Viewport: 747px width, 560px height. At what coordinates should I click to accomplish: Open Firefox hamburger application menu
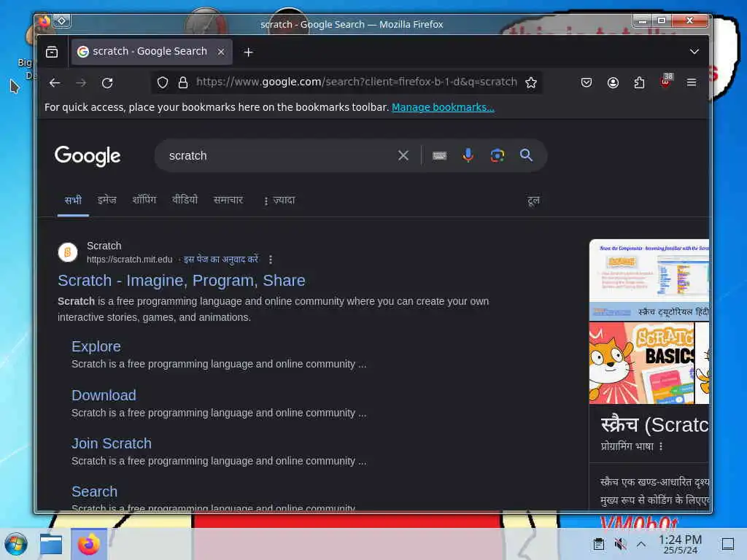(692, 82)
